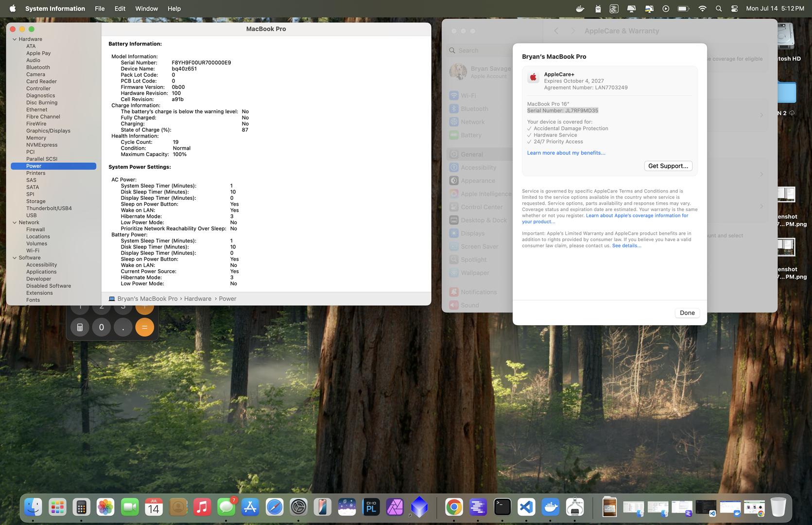
Task: Click Done in the AppleCare sheet
Action: (x=687, y=313)
